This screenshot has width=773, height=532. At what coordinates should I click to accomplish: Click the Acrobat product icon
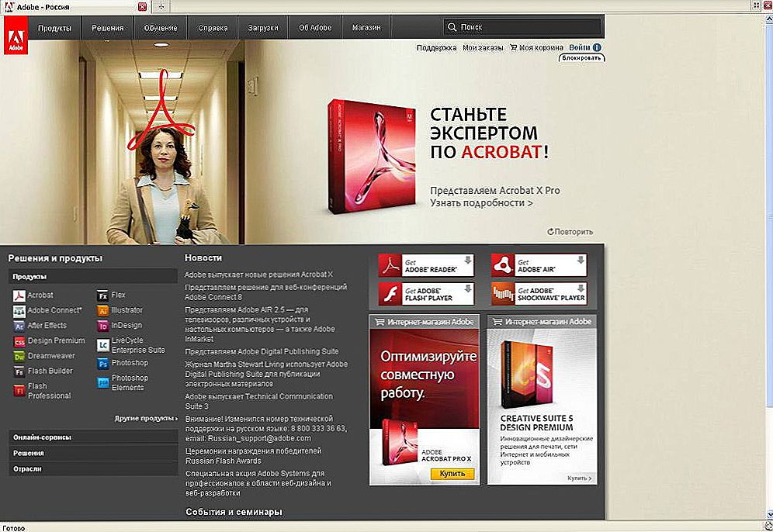19,295
